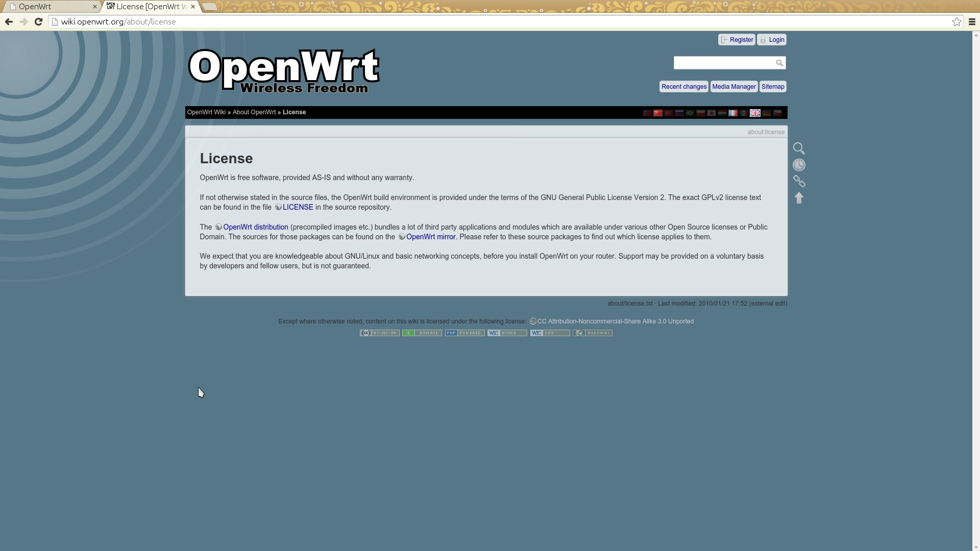This screenshot has height=551, width=980.
Task: Select the Czech flag language
Action: point(777,113)
